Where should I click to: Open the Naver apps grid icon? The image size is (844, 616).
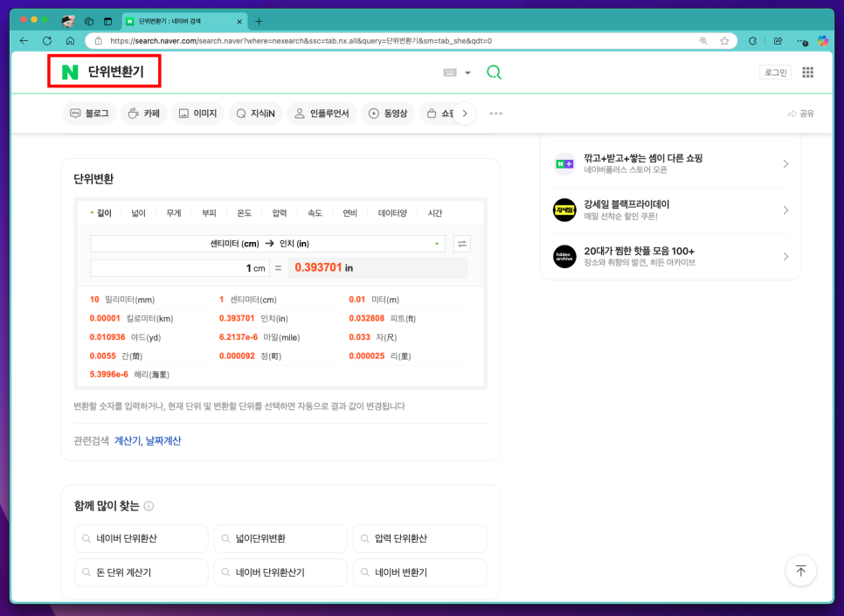[807, 73]
